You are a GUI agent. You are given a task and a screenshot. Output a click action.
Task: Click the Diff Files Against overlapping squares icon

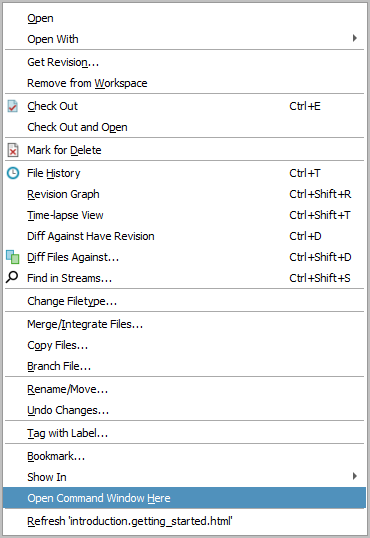coord(13,257)
